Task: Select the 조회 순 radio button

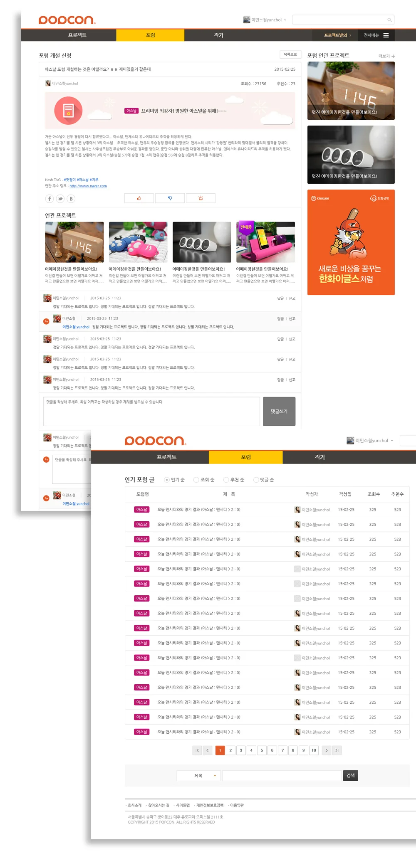Action: [196, 480]
